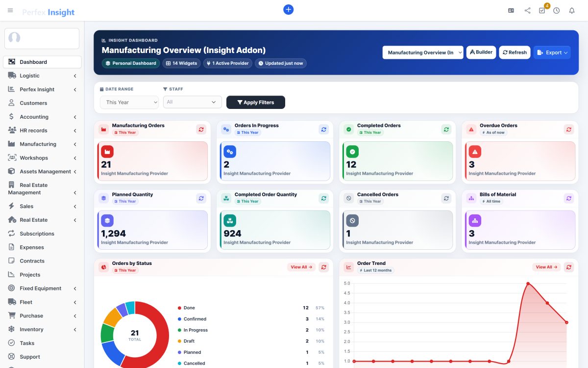Refresh the Order Trend widget

(x=568, y=267)
